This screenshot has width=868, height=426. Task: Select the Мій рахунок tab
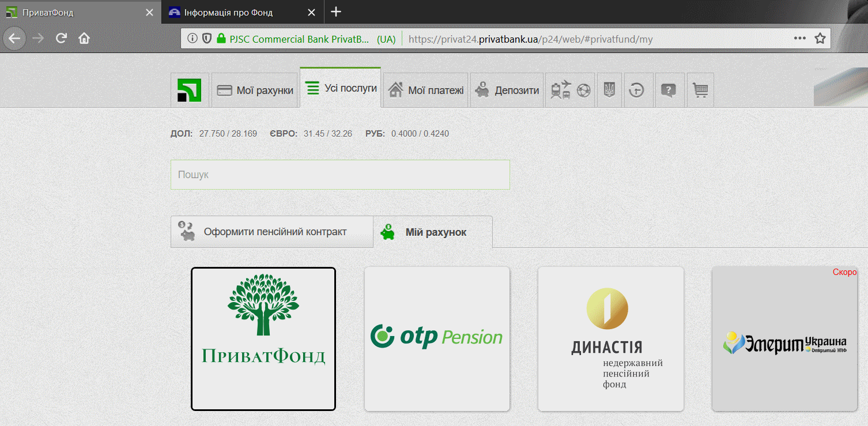pyautogui.click(x=433, y=232)
